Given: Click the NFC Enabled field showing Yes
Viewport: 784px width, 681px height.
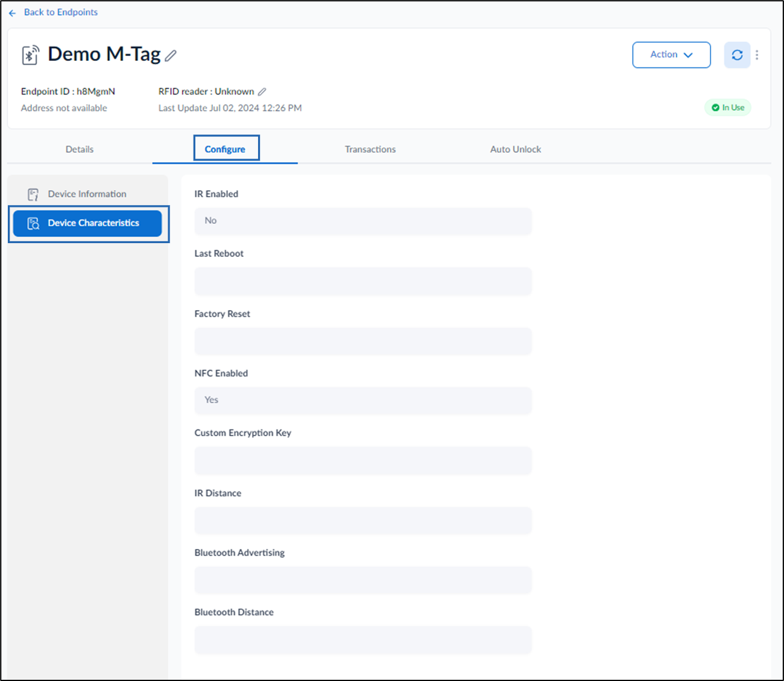Looking at the screenshot, I should [363, 401].
